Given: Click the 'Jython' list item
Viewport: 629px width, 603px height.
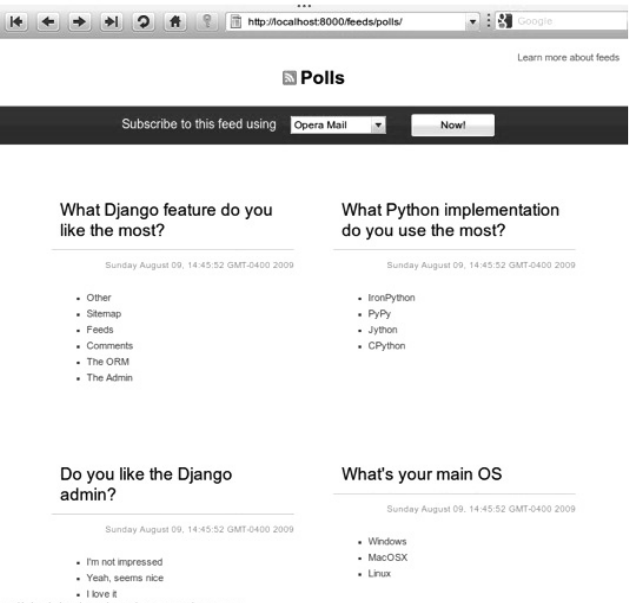Looking at the screenshot, I should (x=383, y=330).
